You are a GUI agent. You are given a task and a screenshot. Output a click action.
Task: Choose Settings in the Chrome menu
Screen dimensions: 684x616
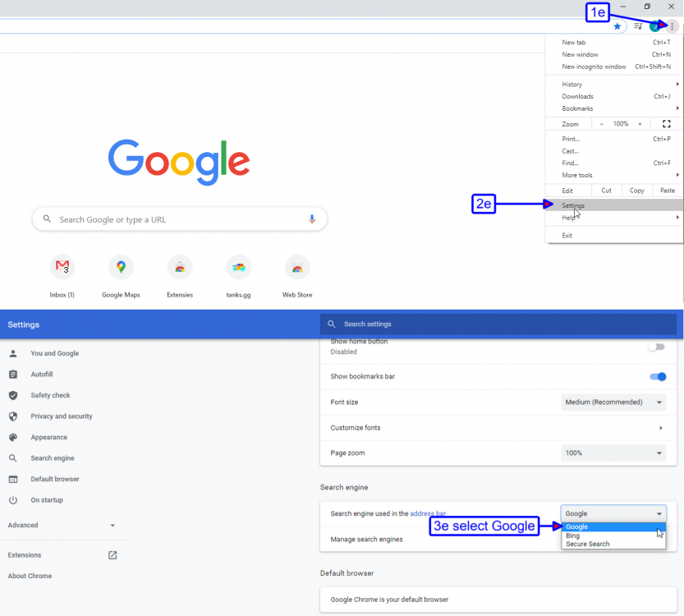point(614,205)
